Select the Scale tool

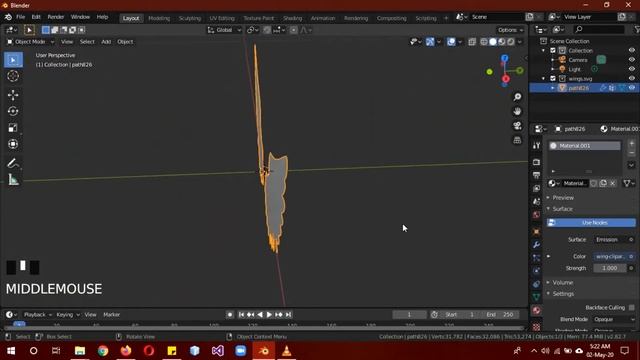[x=13, y=128]
